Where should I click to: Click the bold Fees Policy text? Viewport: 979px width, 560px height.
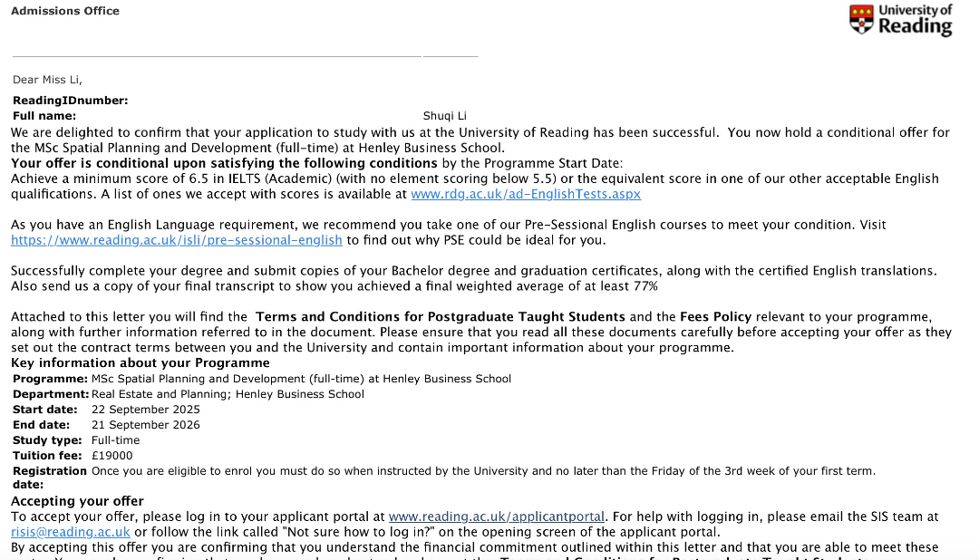[x=715, y=317]
